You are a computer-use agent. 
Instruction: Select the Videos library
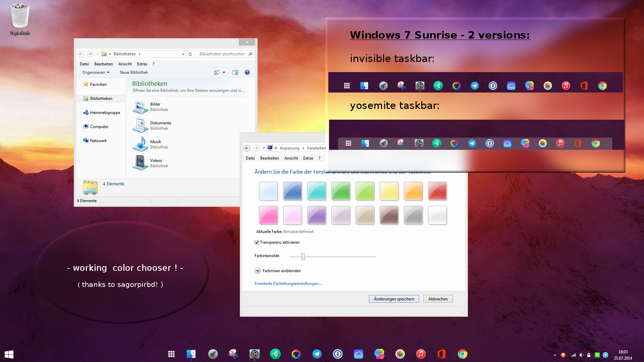(x=151, y=163)
